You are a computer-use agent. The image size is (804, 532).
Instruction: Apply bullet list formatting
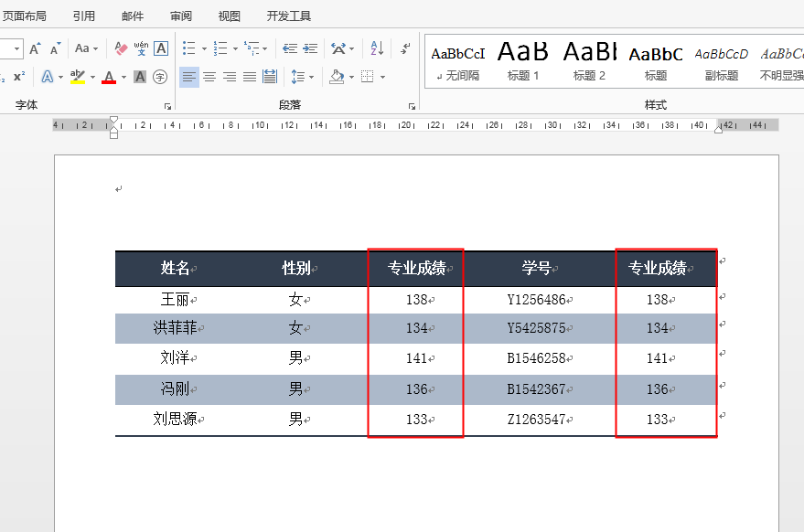[x=188, y=48]
